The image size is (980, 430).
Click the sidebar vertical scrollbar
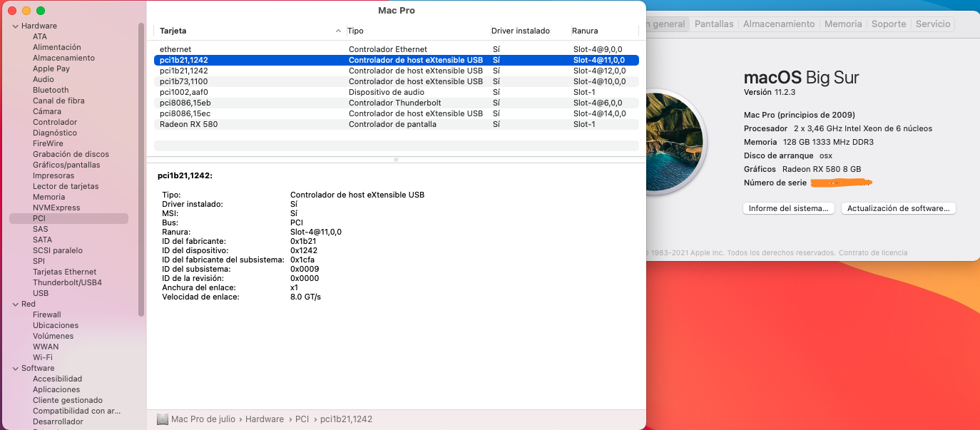[x=141, y=169]
